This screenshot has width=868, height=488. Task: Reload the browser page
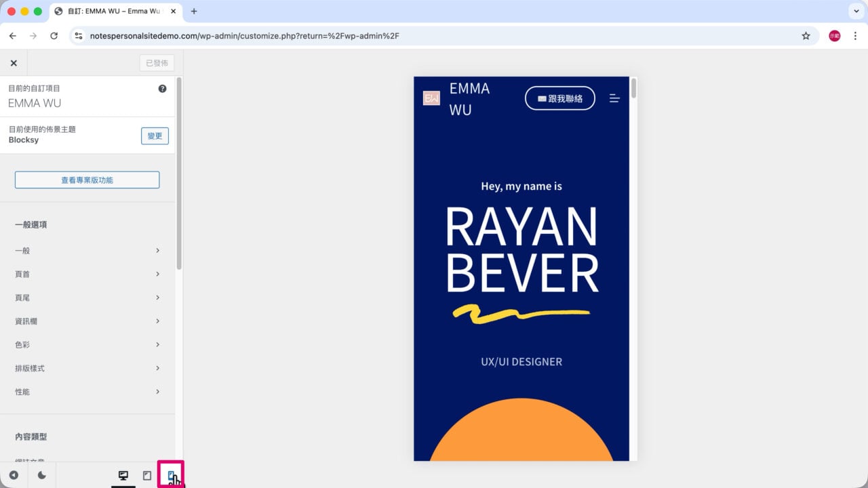point(54,36)
